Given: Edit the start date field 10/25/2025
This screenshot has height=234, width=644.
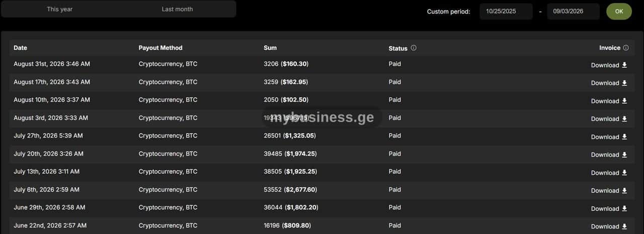Looking at the screenshot, I should click(x=506, y=11).
